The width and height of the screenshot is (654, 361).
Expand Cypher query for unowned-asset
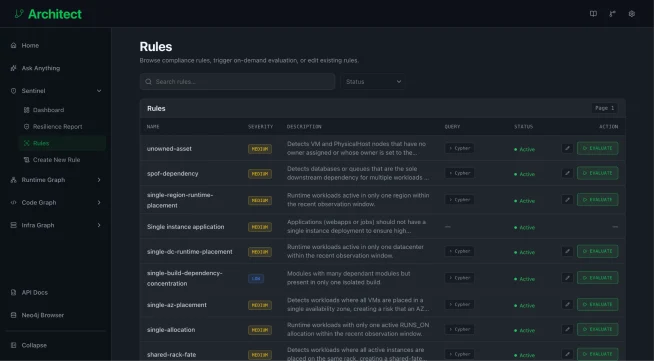click(x=459, y=148)
